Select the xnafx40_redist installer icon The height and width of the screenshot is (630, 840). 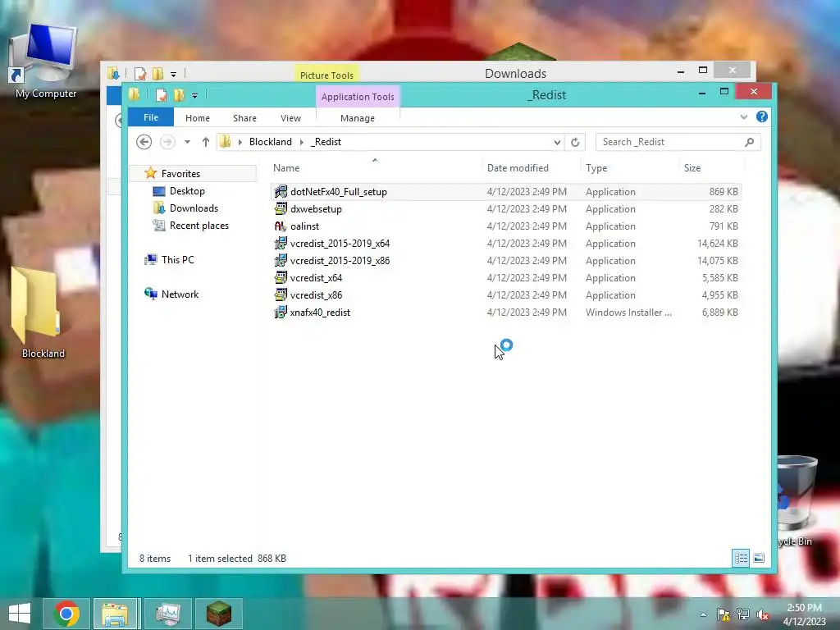[x=281, y=312]
